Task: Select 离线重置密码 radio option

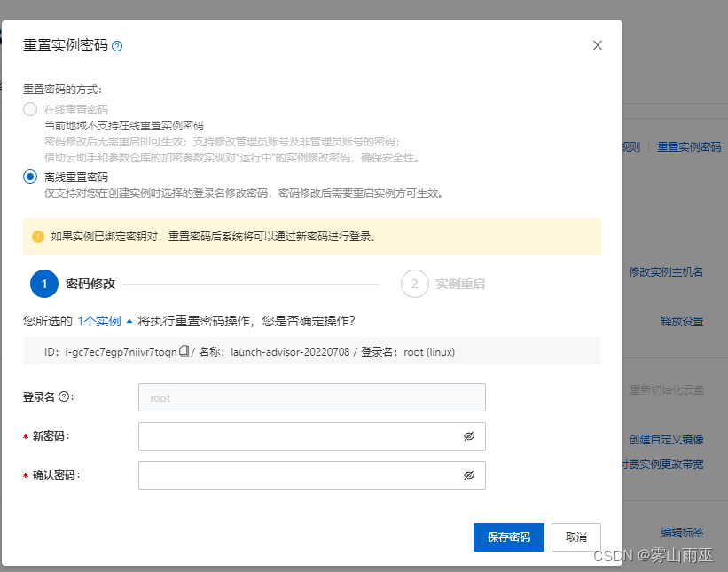Action: pos(30,176)
